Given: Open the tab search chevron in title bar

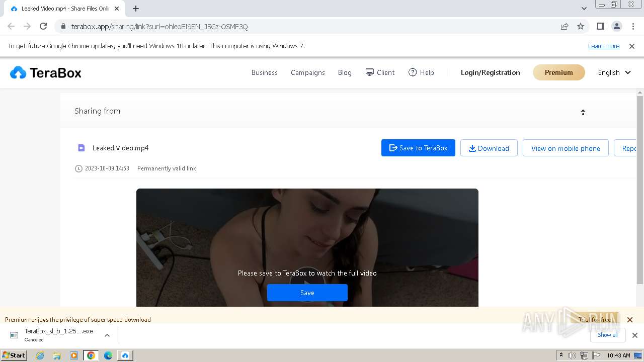Looking at the screenshot, I should (x=584, y=9).
